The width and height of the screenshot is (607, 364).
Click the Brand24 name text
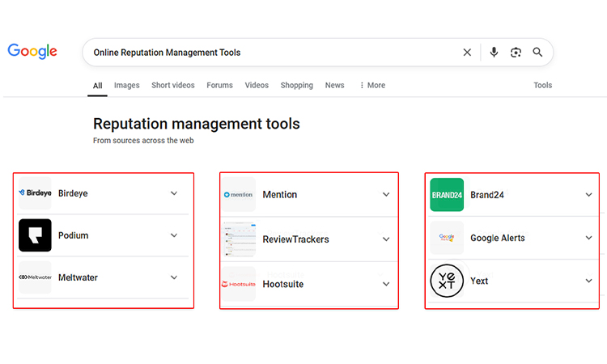click(x=487, y=195)
